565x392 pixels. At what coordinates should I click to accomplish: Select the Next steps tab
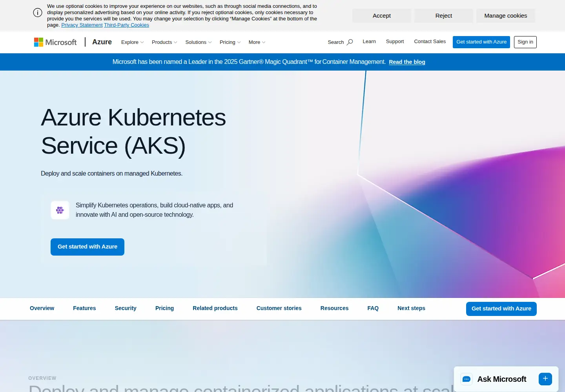pos(411,308)
